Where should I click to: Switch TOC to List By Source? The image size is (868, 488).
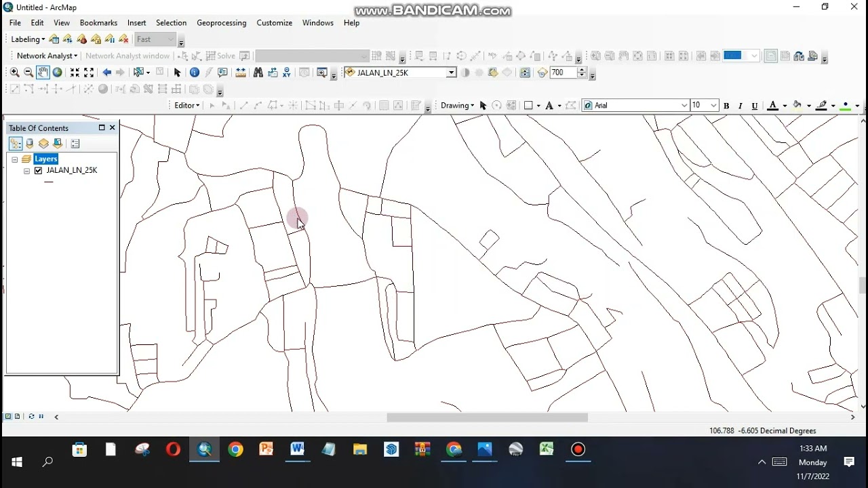(30, 144)
